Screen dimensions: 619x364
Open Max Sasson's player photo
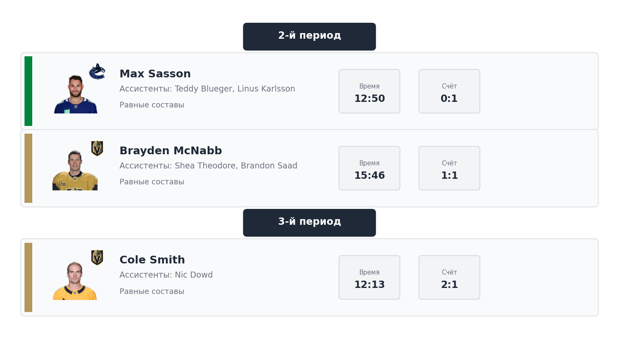[x=76, y=94]
